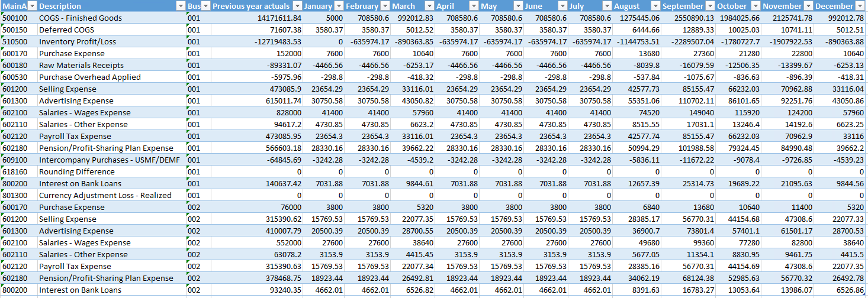Click the Inventory Profit/Loss description cell
The width and height of the screenshot is (868, 298).
point(111,41)
